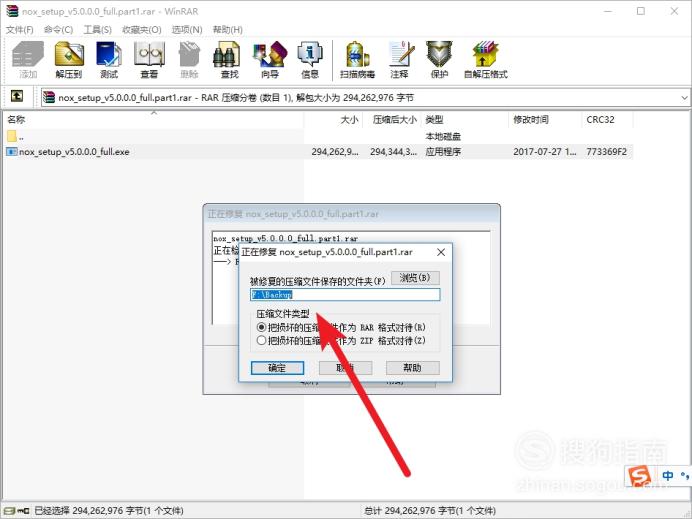Image resolution: width=692 pixels, height=519 pixels.
Task: Click the 确定 (OK) button
Action: [277, 368]
